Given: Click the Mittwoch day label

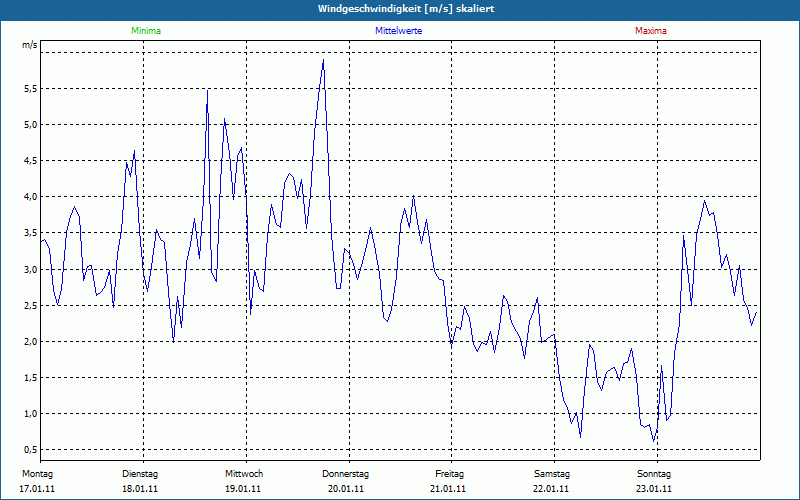Looking at the screenshot, I should [x=244, y=474].
